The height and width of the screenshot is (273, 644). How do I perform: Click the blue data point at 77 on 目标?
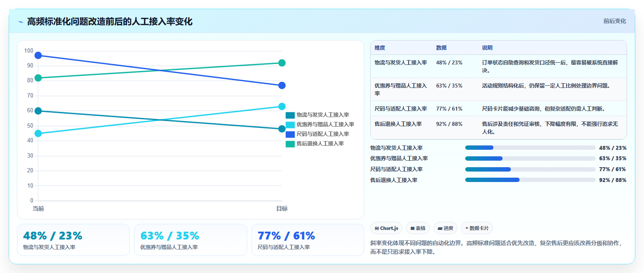pyautogui.click(x=282, y=85)
